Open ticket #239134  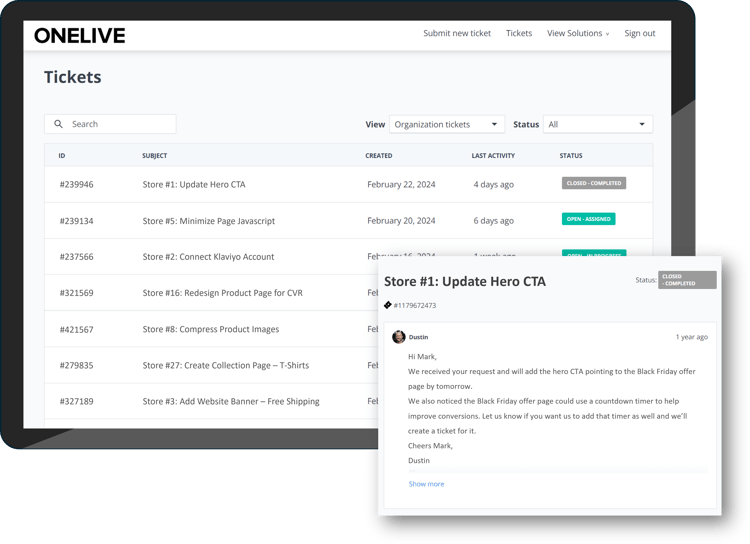(x=77, y=221)
